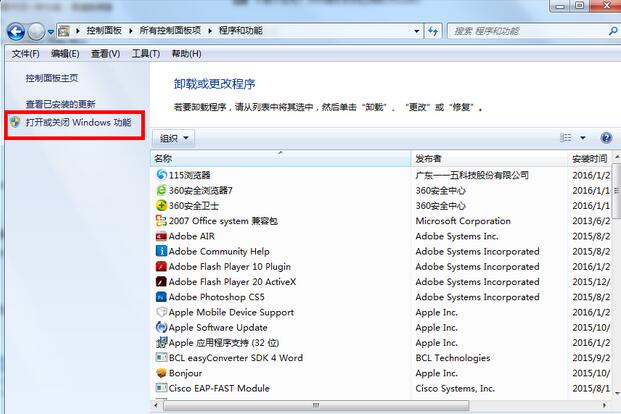
Task: Click the 115浏览器 icon
Action: [161, 175]
